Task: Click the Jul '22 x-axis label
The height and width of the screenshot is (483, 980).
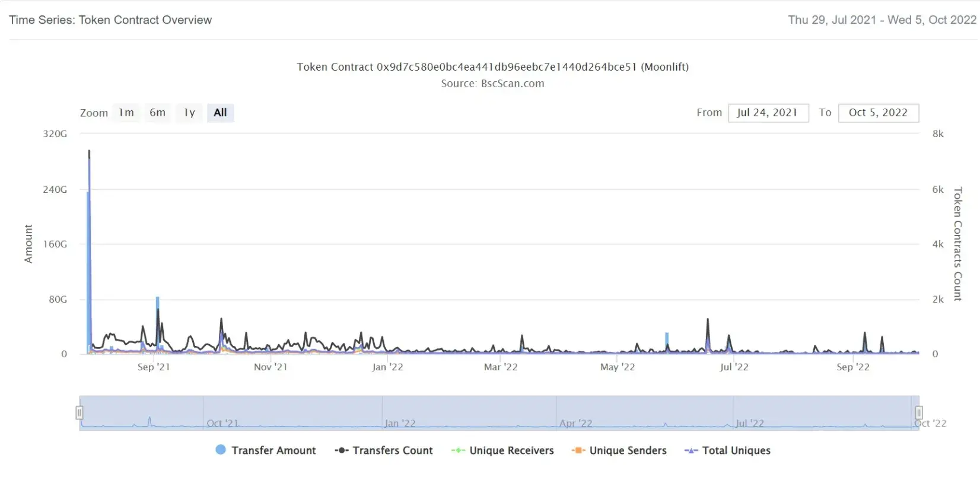Action: [734, 367]
